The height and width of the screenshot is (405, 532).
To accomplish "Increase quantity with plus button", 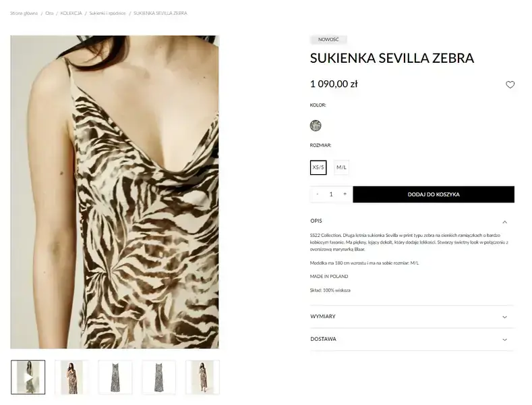I will pos(345,194).
